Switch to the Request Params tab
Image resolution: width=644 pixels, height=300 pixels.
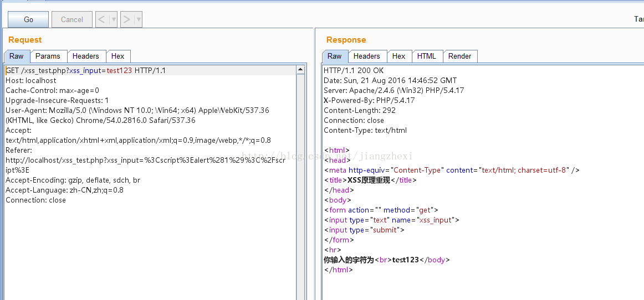coord(48,56)
